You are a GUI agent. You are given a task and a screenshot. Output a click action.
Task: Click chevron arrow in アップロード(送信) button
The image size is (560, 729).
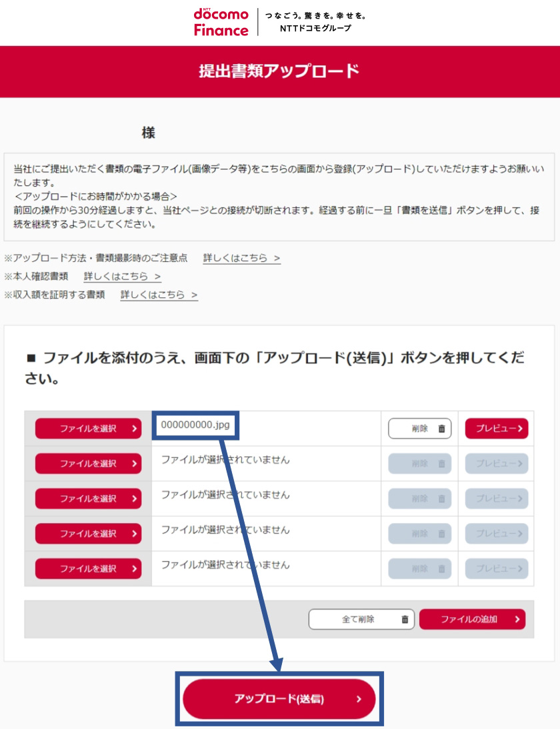point(359,699)
